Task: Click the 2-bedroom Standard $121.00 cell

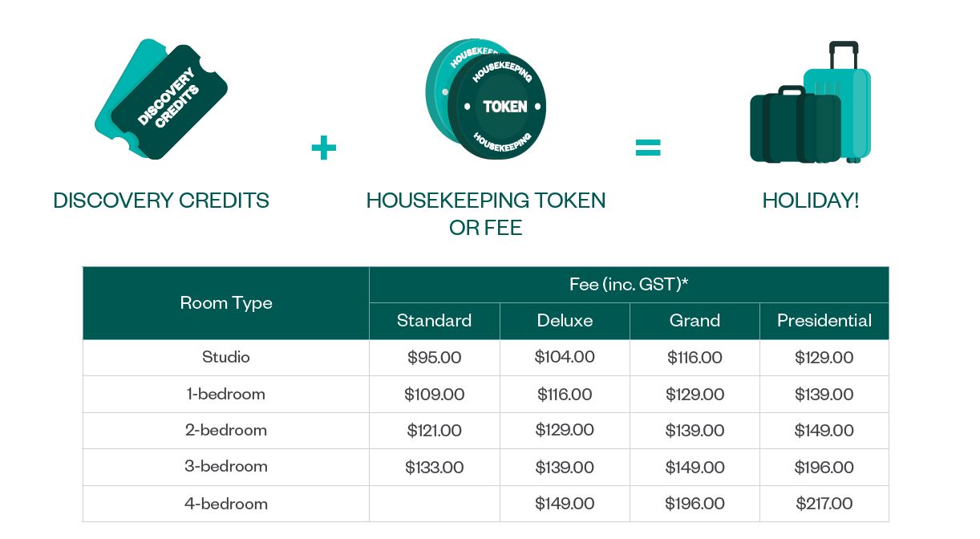Action: pyautogui.click(x=434, y=431)
